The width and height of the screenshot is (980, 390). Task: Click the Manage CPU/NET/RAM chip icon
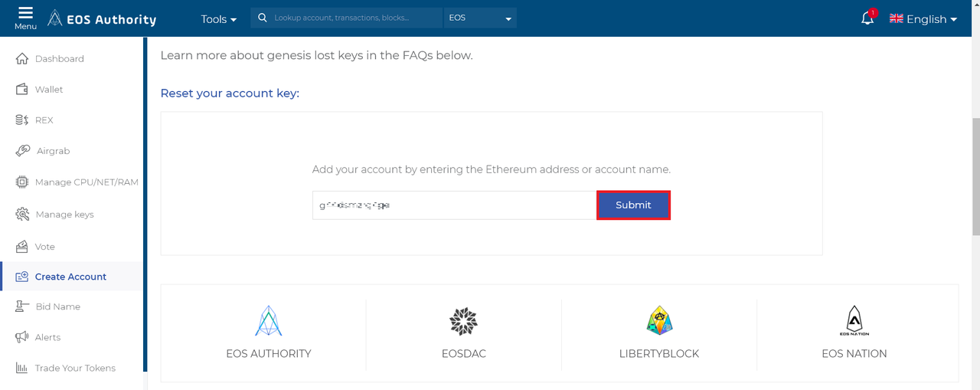coord(22,182)
